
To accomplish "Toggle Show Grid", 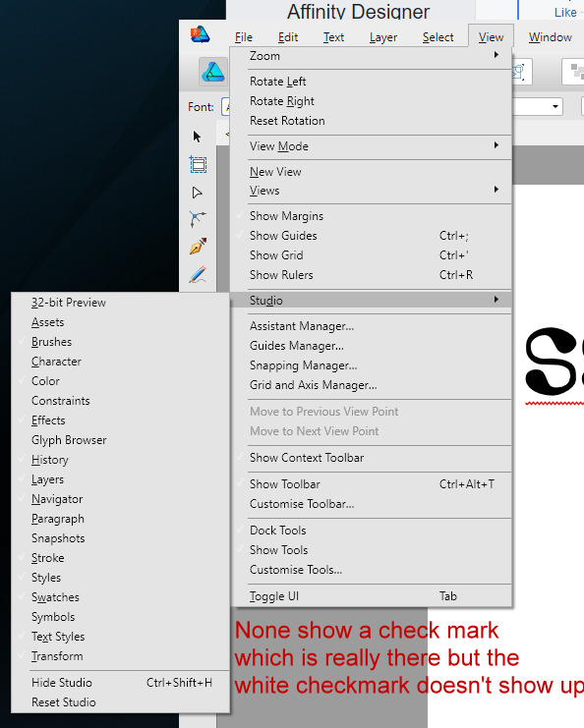I will pos(372,255).
